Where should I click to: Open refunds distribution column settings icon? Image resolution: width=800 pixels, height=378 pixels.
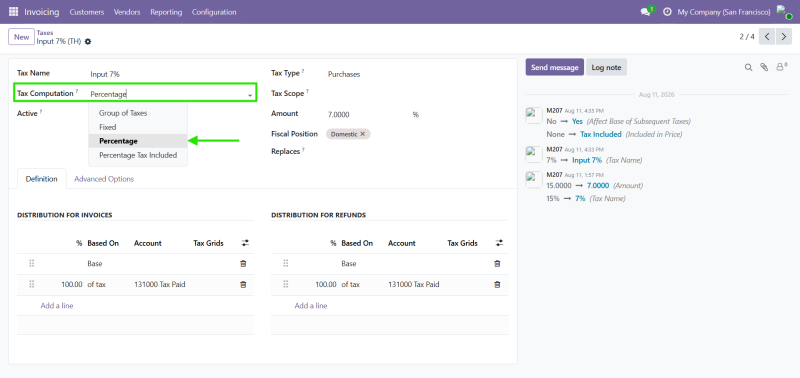(x=499, y=243)
